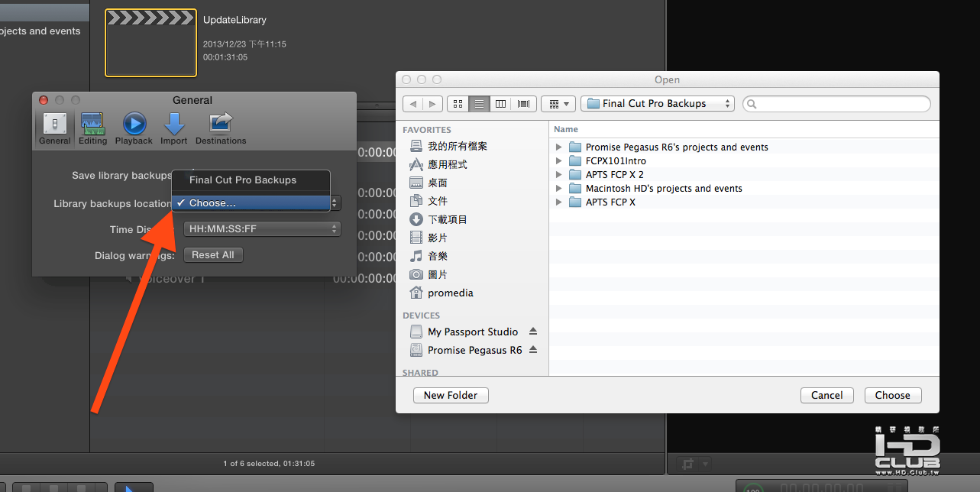The image size is (980, 492).
Task: Switch Open dialog to column view
Action: click(x=501, y=104)
